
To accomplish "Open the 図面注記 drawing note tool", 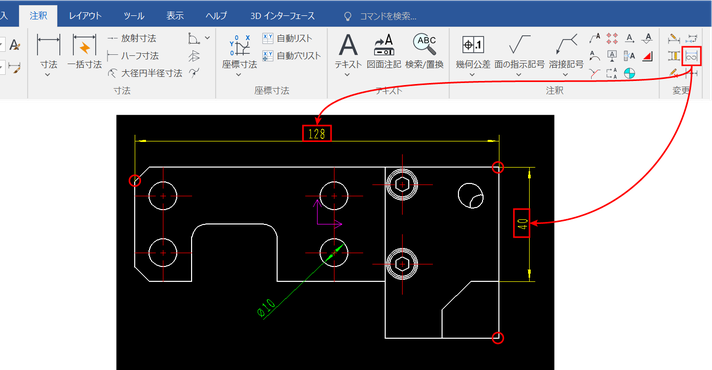I will (384, 51).
